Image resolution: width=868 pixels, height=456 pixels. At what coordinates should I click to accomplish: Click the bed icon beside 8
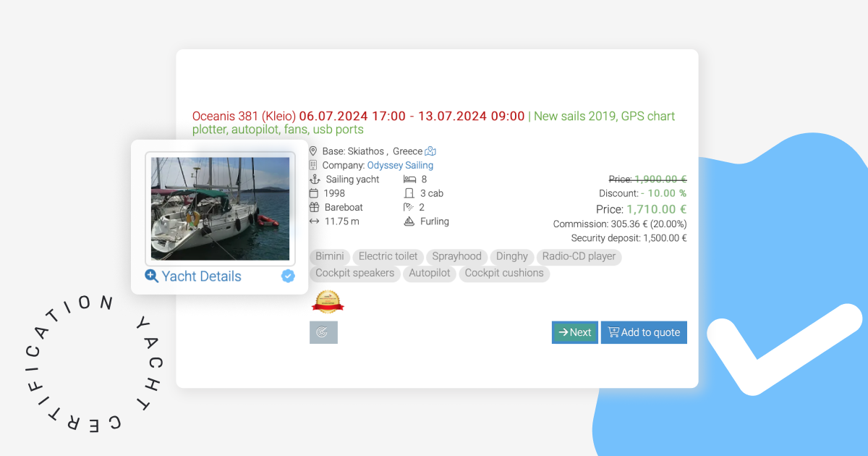409,179
